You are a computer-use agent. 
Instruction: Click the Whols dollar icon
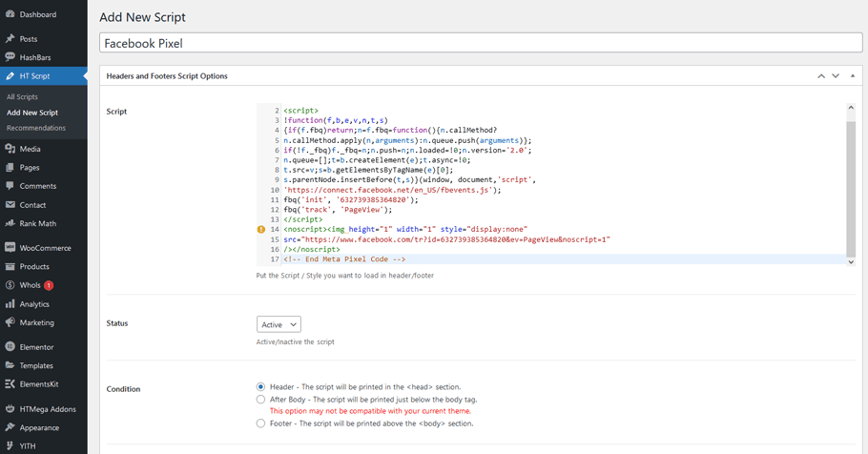click(x=10, y=285)
